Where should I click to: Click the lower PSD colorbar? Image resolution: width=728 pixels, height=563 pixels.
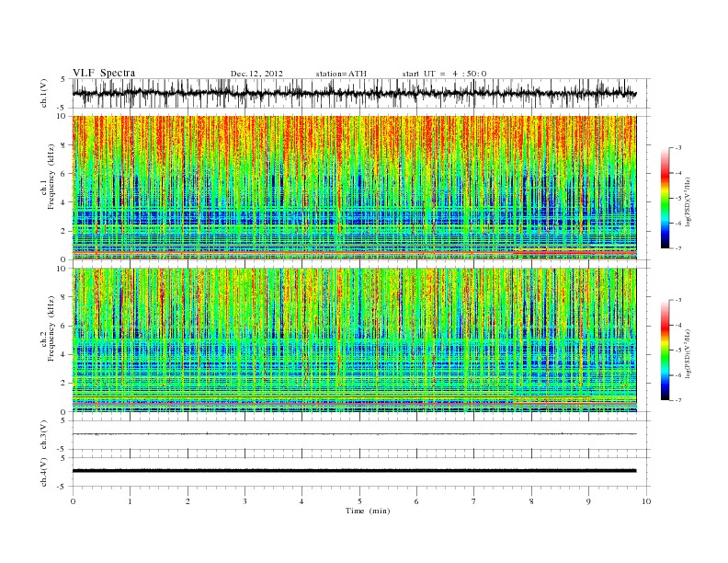click(665, 350)
